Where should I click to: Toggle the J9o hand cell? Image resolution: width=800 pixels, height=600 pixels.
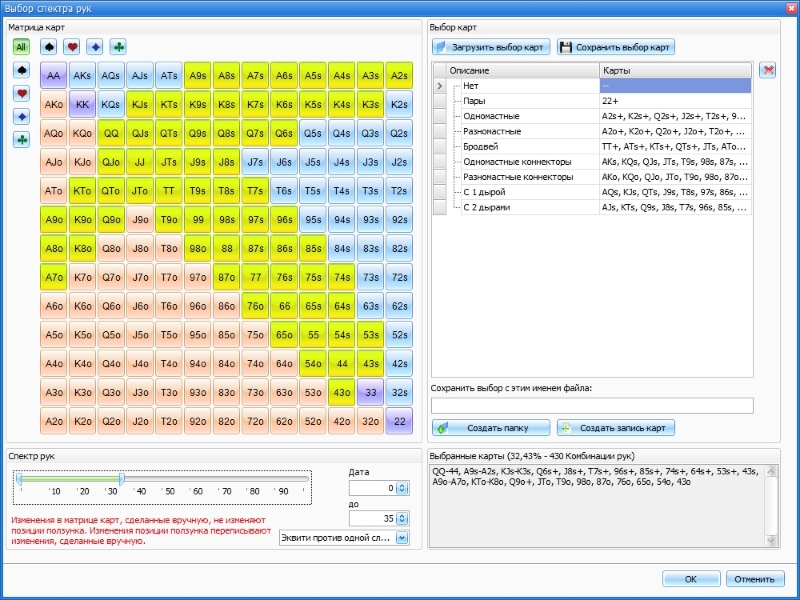140,219
